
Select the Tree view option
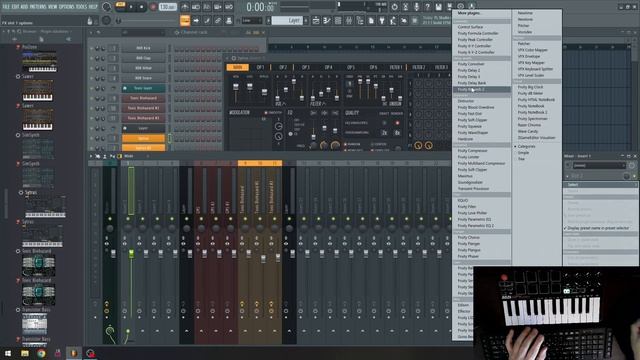click(x=521, y=159)
